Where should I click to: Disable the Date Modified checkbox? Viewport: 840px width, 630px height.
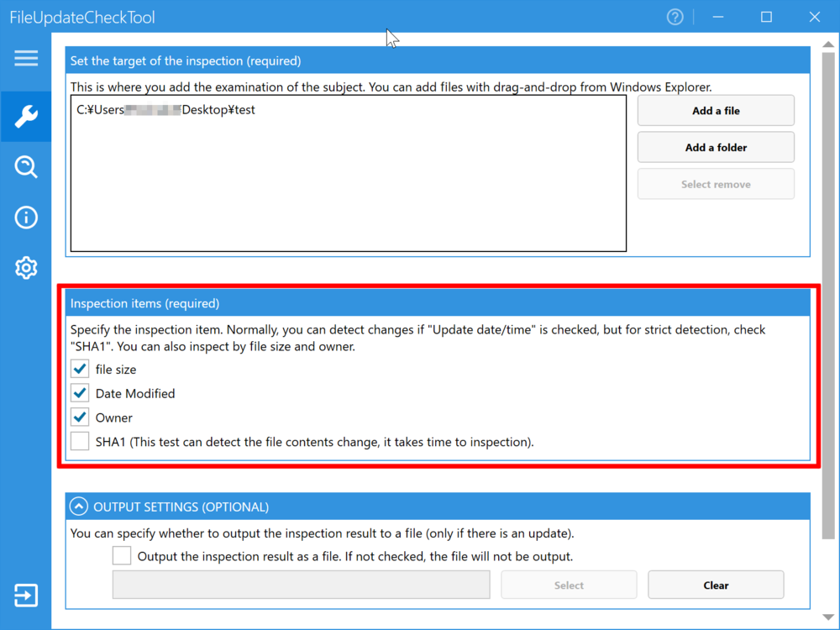coord(81,393)
